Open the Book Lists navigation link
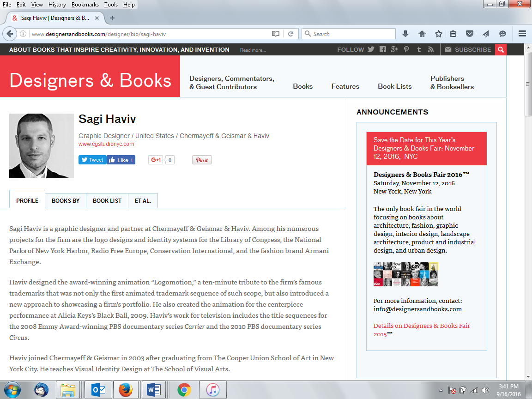532x399 pixels. click(x=394, y=86)
